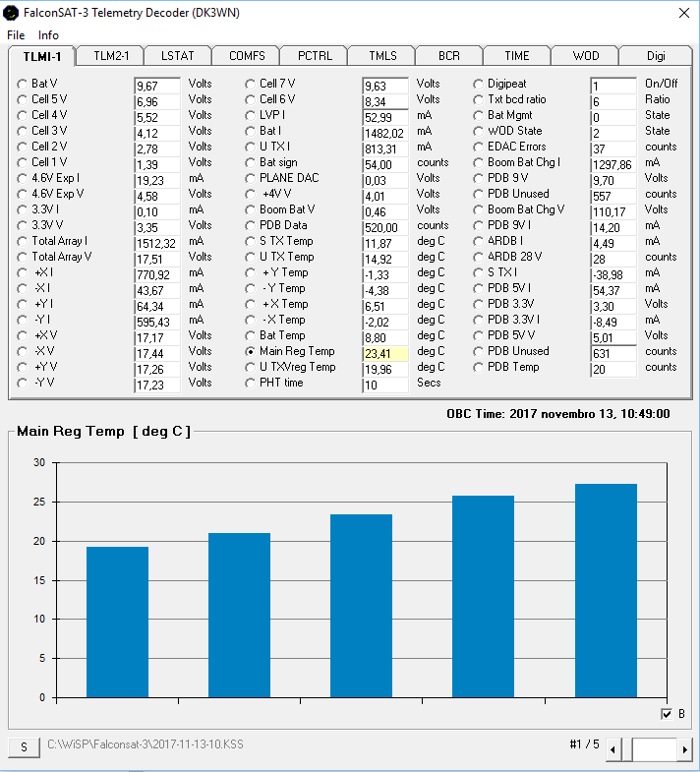
Task: Select the Total Array I radio button
Action: point(22,242)
